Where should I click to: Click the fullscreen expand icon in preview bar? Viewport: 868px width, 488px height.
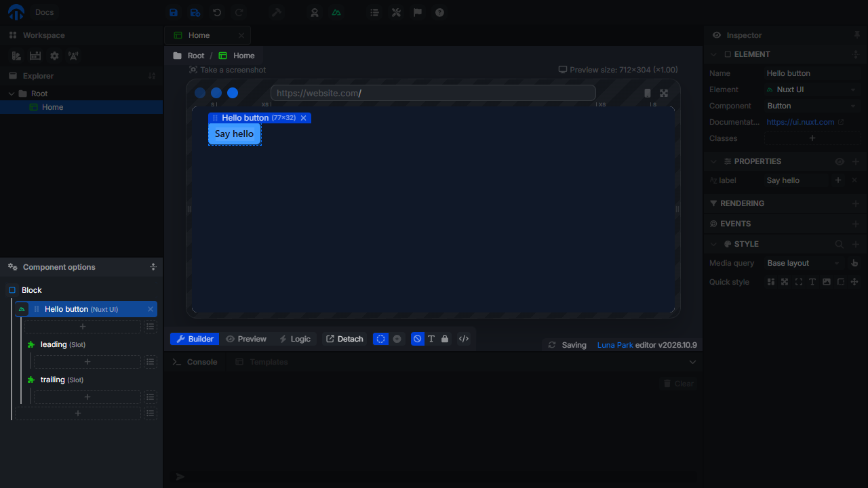(664, 93)
